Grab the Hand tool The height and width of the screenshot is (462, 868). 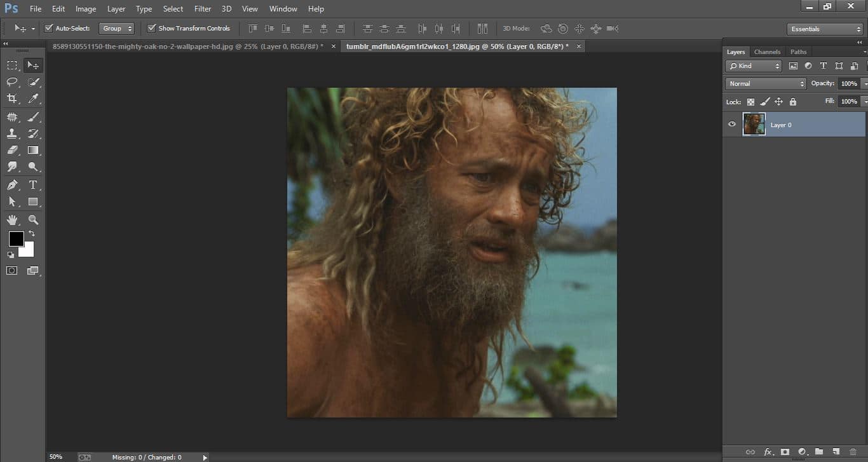[11, 220]
